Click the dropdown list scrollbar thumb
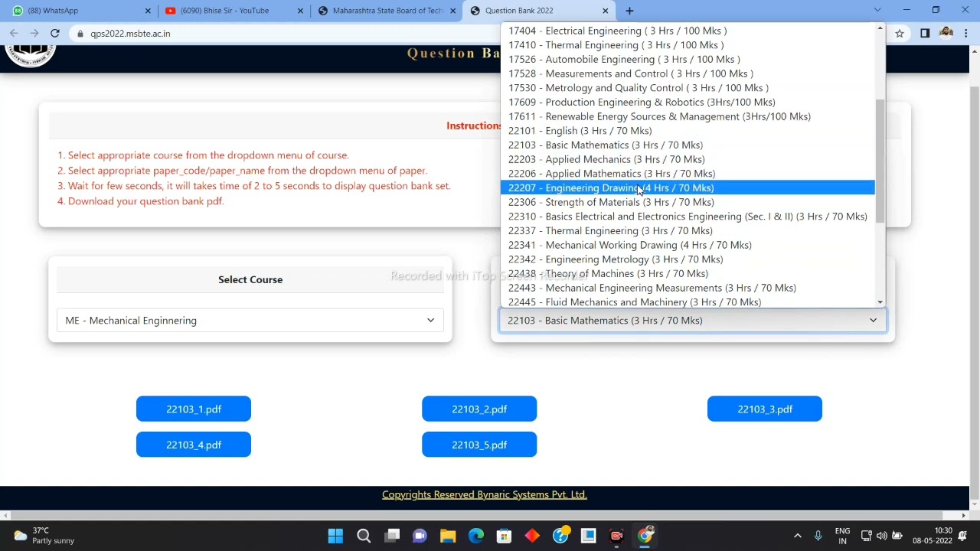 click(x=880, y=161)
